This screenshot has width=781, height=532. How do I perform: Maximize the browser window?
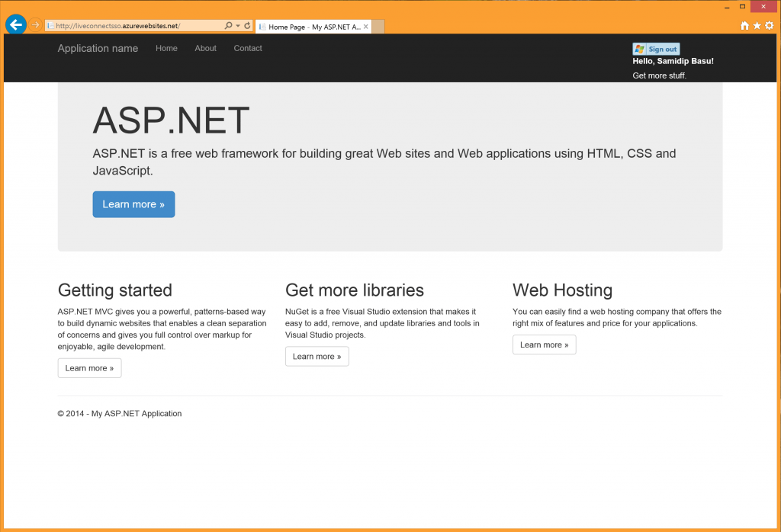coord(742,6)
